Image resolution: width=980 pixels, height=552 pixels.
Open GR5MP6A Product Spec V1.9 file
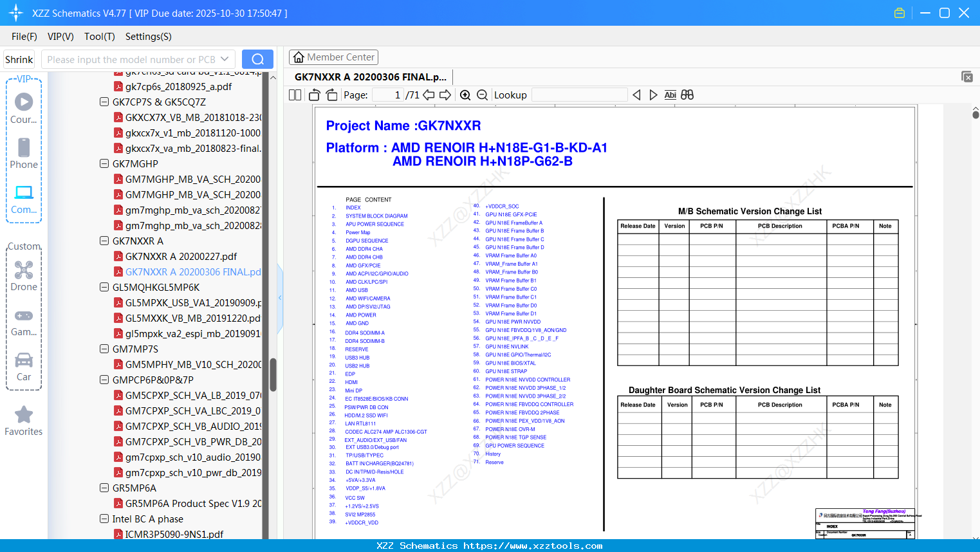193,503
